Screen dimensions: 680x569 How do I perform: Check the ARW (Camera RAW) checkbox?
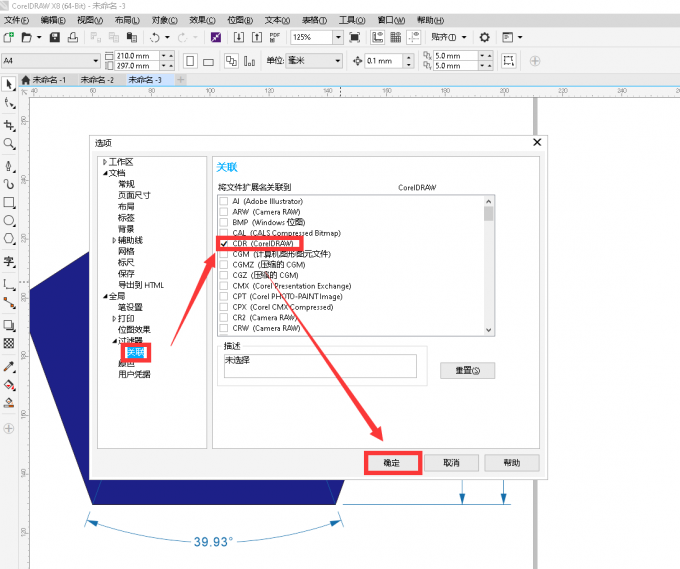(224, 212)
